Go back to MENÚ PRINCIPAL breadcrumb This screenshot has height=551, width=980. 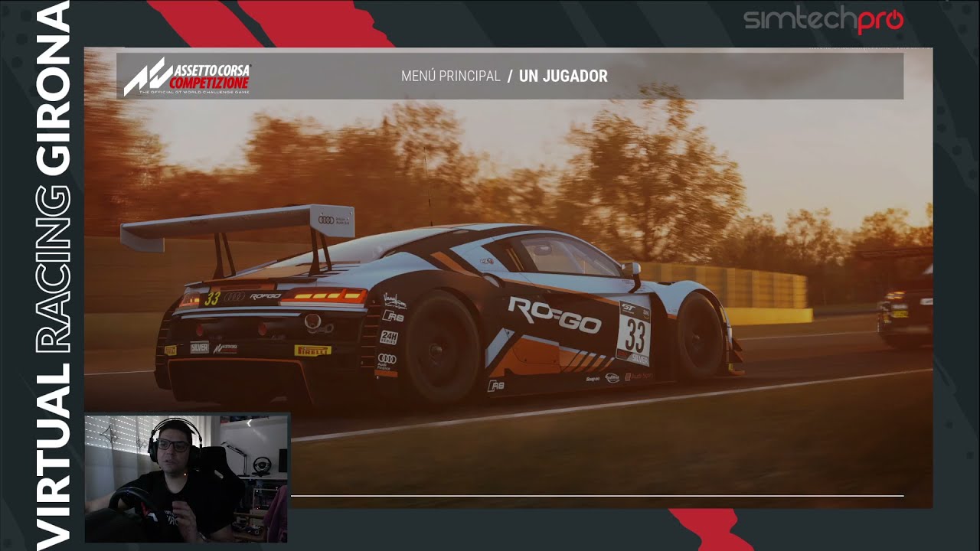pos(450,77)
